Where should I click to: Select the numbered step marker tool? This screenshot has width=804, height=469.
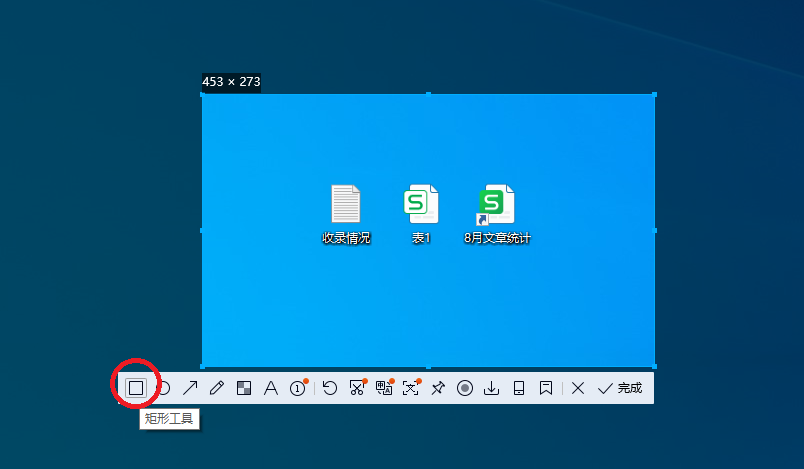(x=298, y=388)
